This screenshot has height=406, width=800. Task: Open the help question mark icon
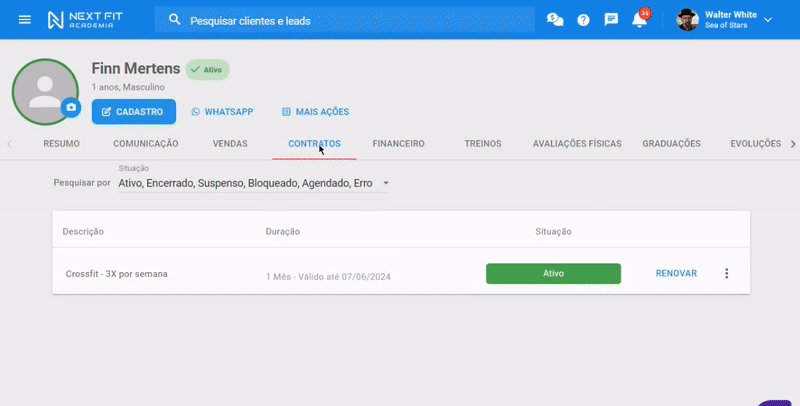pos(583,20)
